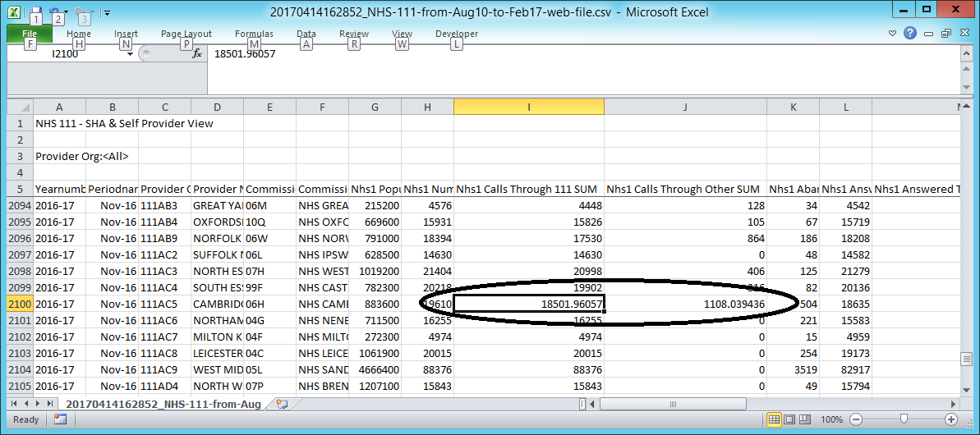Switch to the Insert ribbon tab

[x=127, y=34]
